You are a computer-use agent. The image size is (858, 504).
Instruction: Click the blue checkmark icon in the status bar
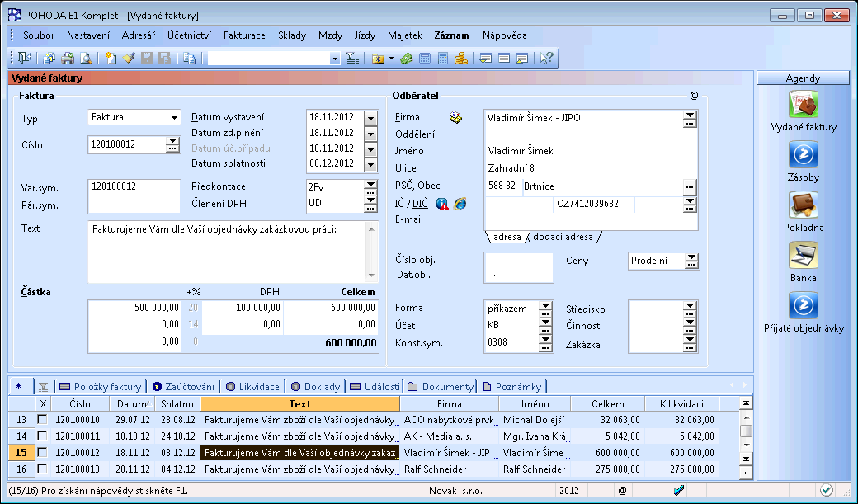click(x=678, y=490)
